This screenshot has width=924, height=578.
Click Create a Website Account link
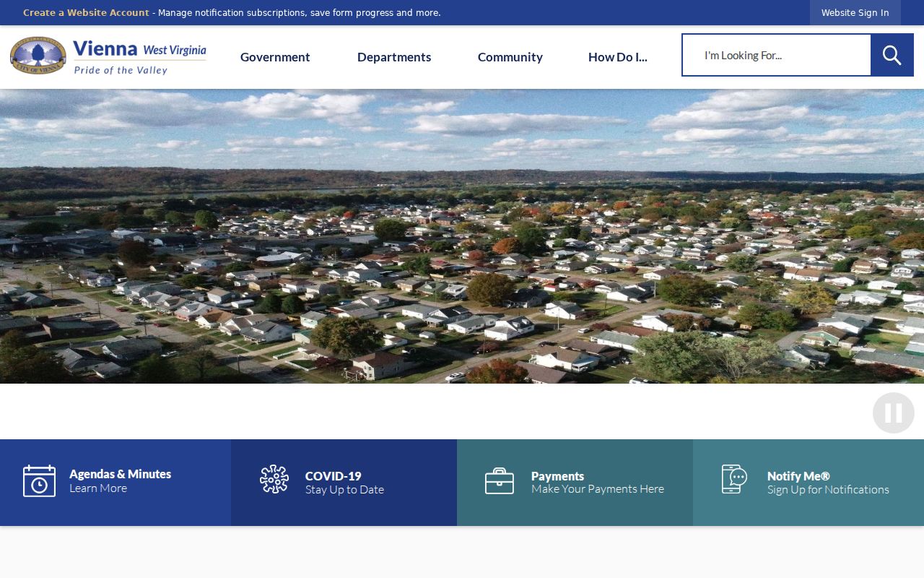coord(86,13)
